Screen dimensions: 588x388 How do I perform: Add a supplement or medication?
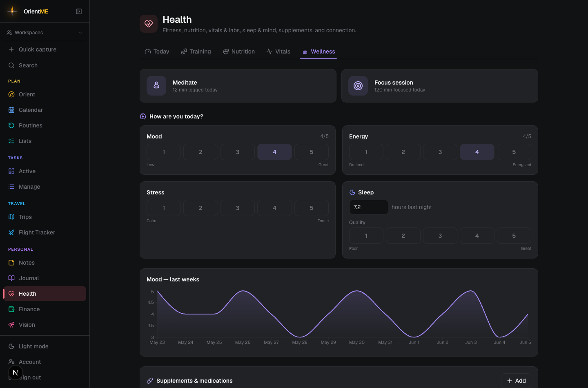516,381
